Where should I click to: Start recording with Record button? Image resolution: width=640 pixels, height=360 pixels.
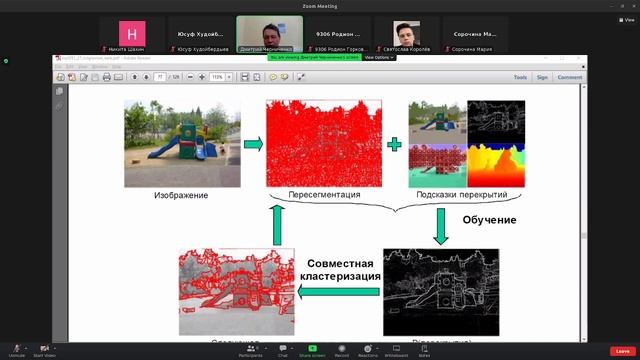click(x=342, y=350)
